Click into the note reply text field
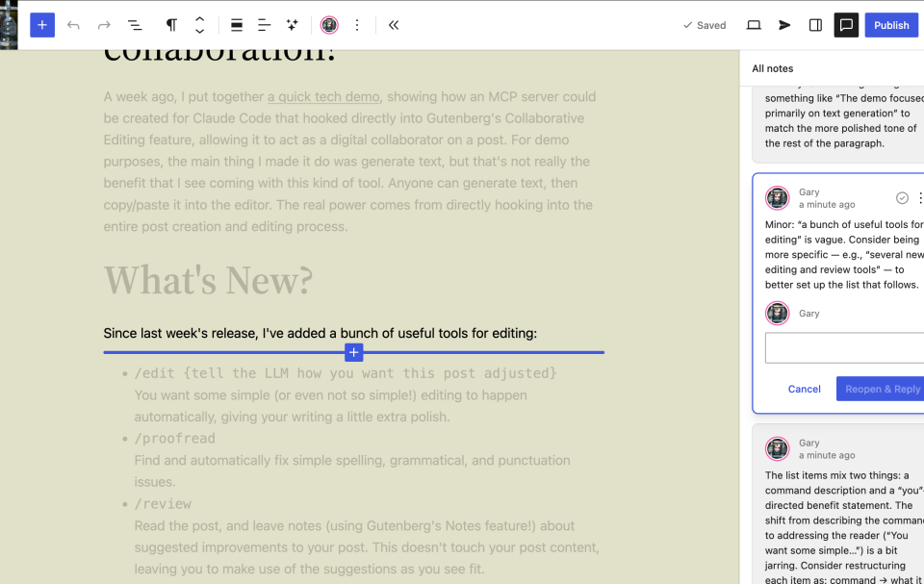The image size is (924, 584). point(844,348)
